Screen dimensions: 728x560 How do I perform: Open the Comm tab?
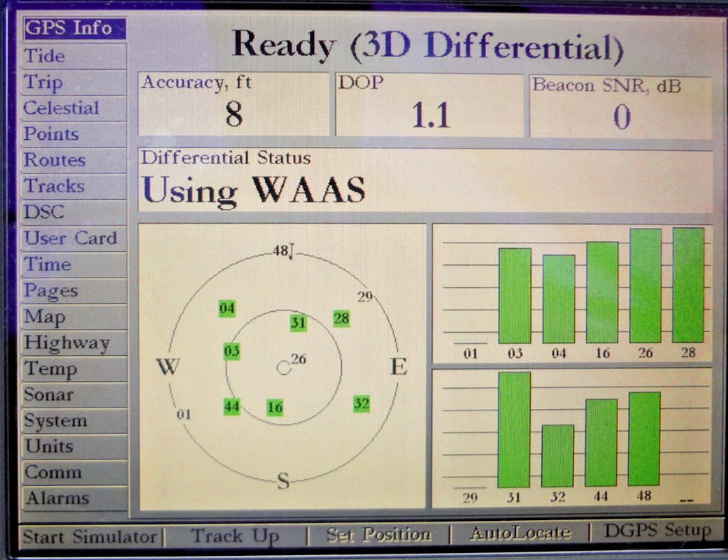74,473
